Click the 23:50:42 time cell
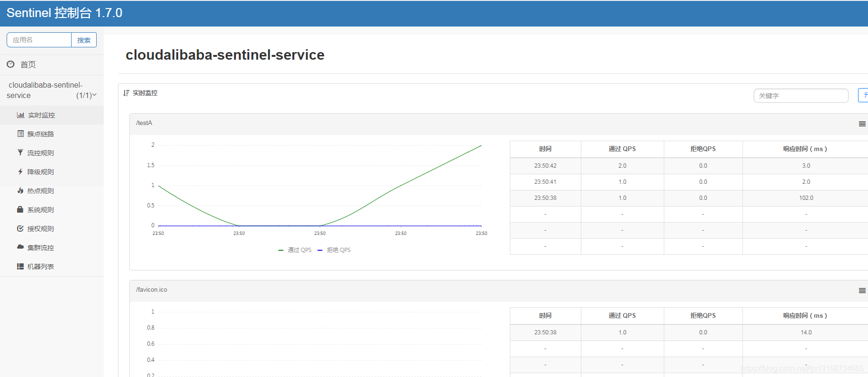This screenshot has height=377, width=868. (x=545, y=166)
